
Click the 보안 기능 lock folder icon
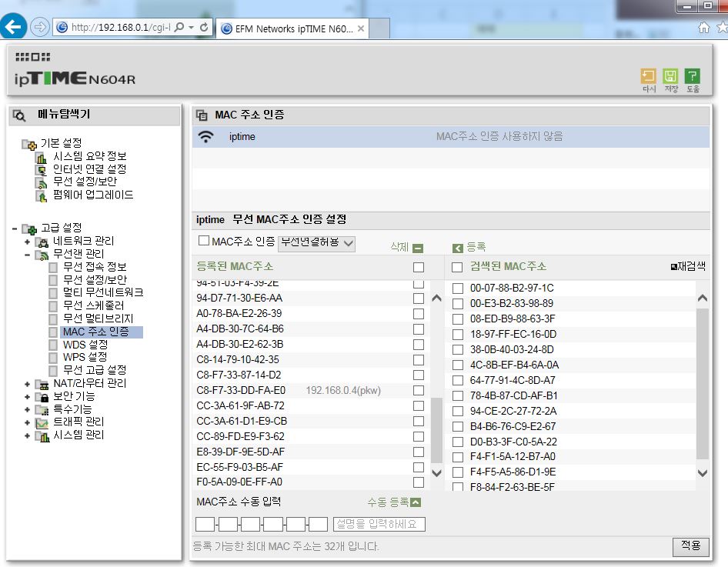tap(42, 397)
